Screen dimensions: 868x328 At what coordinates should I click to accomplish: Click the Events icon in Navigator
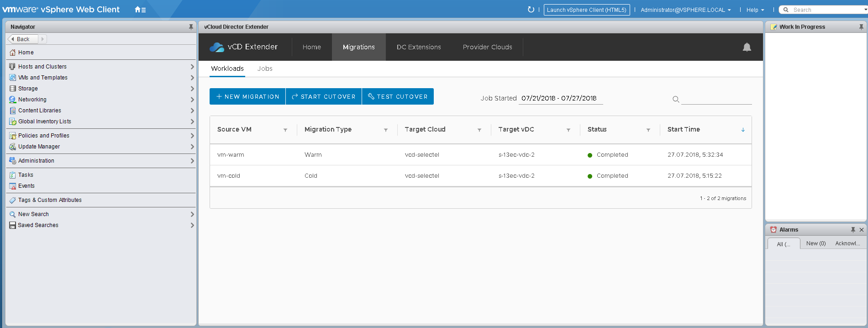[x=12, y=186]
